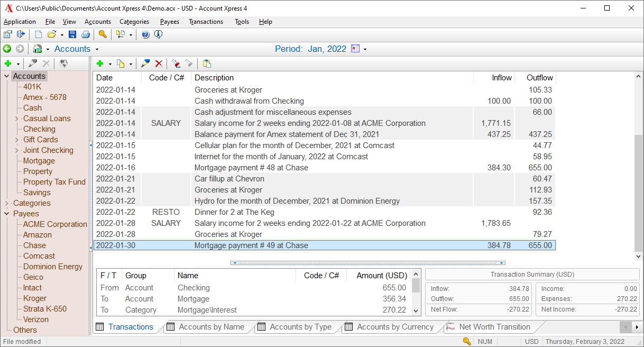Click the Transaction Summary (USD) button

532,275
